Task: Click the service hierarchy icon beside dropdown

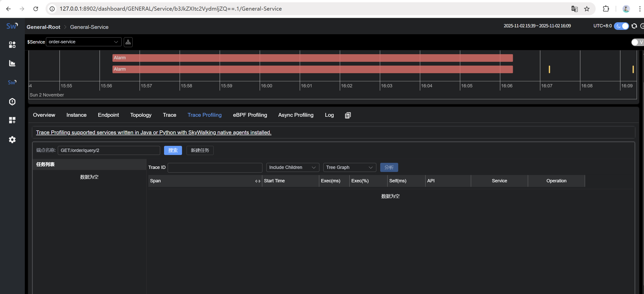Action: [128, 42]
